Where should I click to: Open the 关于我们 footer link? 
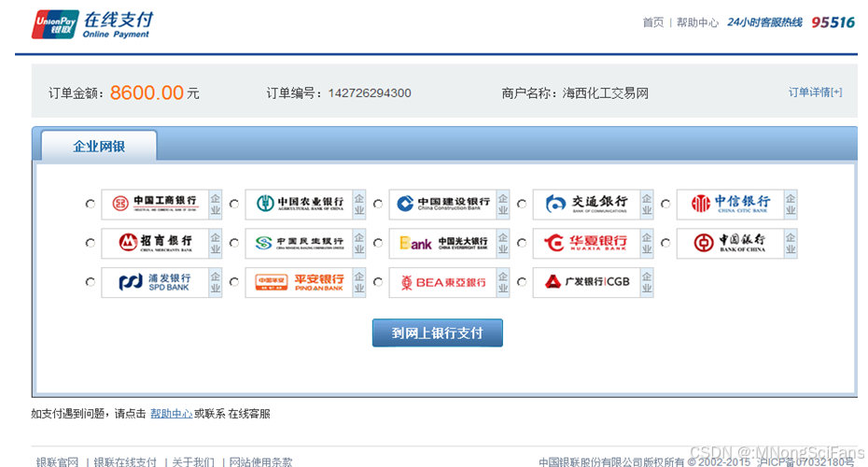click(193, 461)
